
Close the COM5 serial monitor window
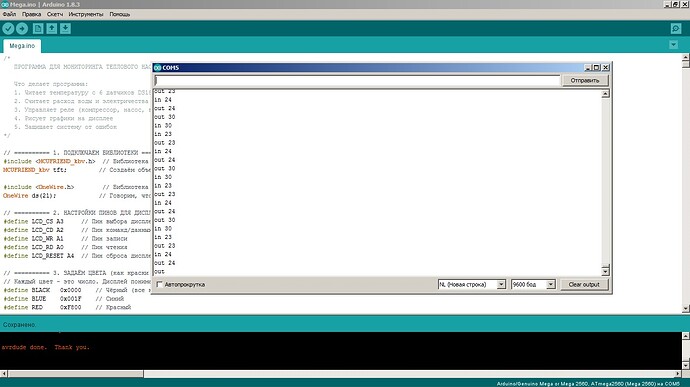606,67
